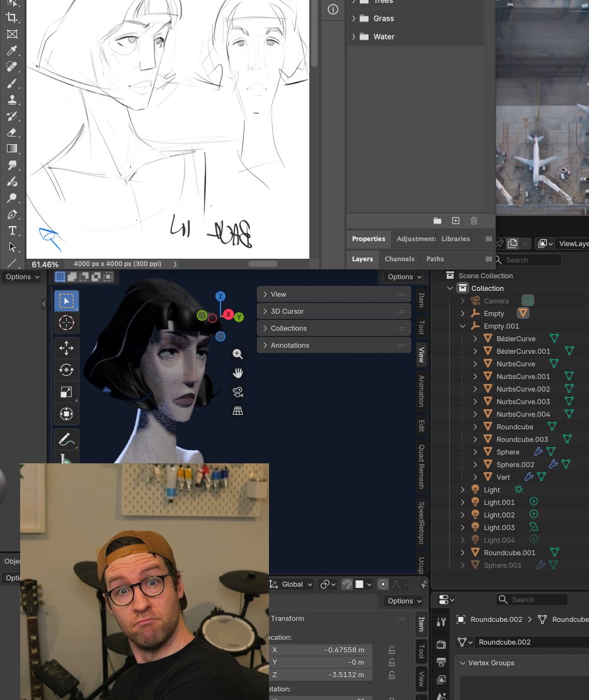Expand the 3D Cursor panel
The height and width of the screenshot is (700, 589).
pos(334,311)
